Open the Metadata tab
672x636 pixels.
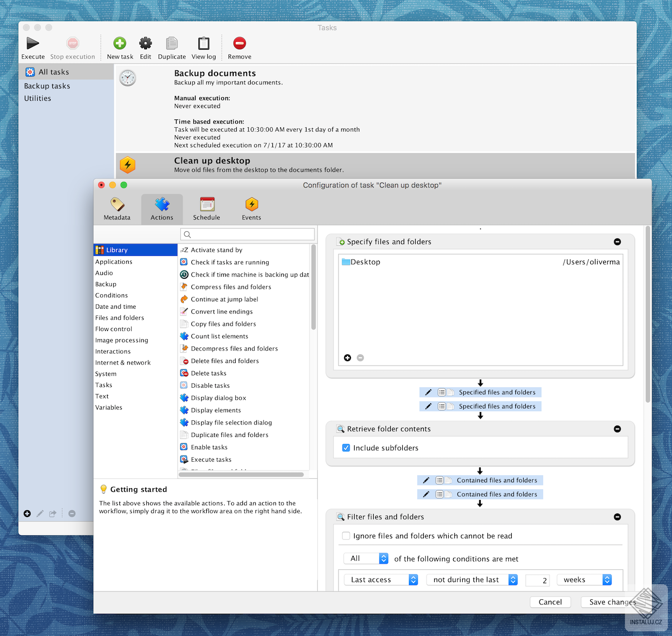click(117, 209)
